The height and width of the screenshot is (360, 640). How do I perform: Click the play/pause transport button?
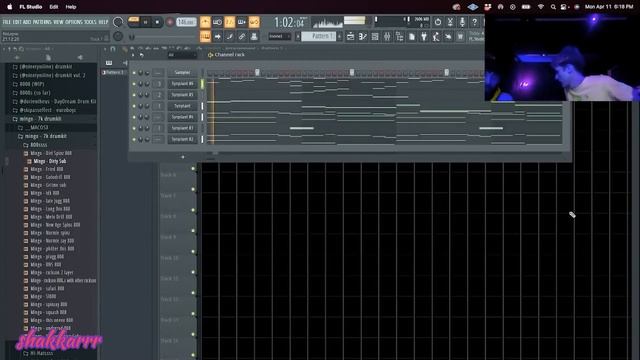(145, 22)
